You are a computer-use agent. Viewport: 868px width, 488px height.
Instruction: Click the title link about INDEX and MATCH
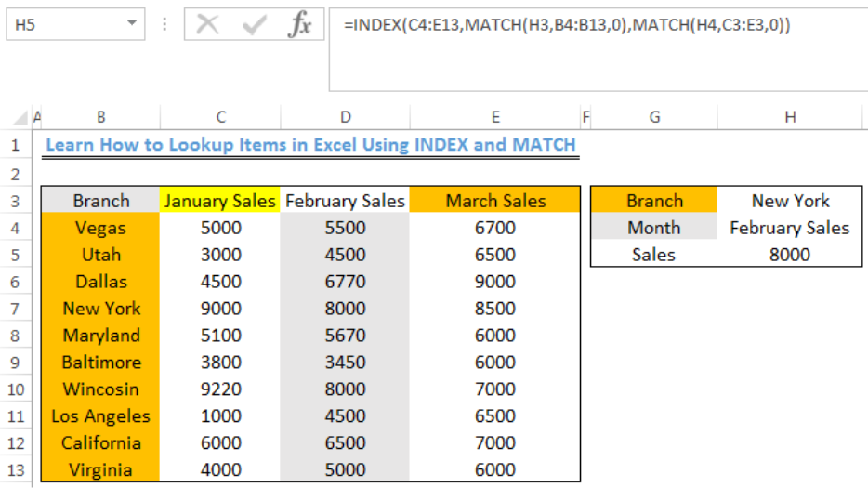[x=310, y=145]
